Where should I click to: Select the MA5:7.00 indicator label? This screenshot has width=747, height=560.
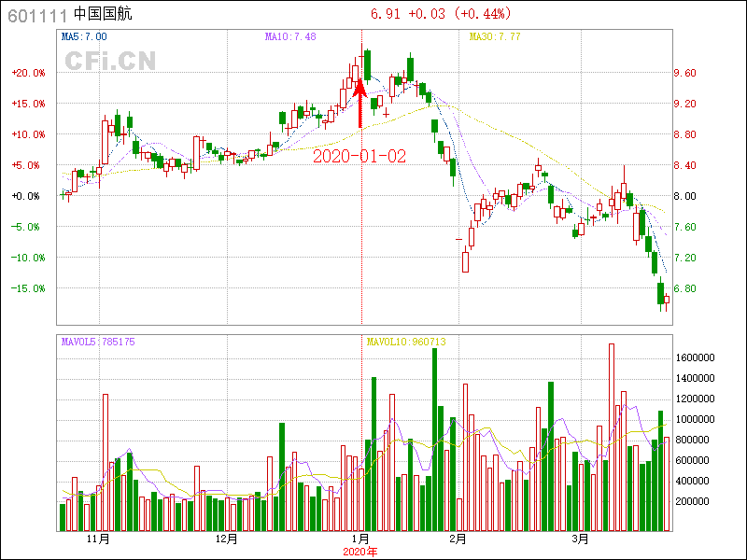click(84, 36)
